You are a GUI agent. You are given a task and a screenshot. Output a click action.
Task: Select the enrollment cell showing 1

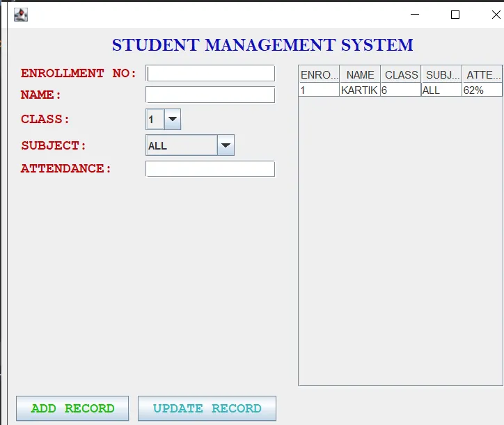319,90
